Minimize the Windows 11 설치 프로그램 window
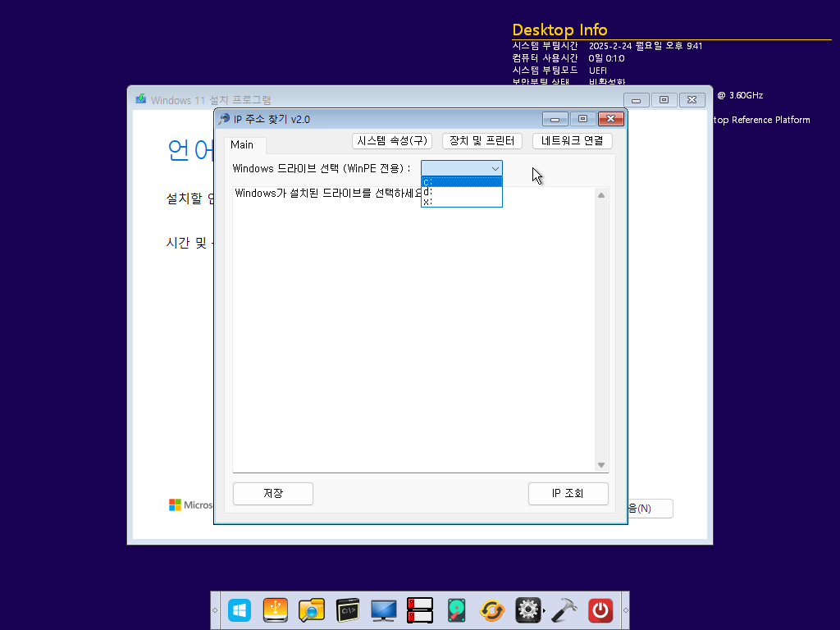 click(x=637, y=100)
